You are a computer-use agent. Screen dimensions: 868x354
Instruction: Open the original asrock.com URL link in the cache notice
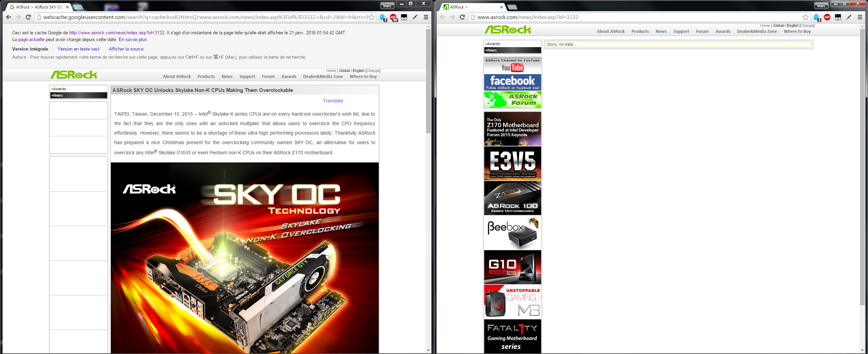pyautogui.click(x=117, y=33)
